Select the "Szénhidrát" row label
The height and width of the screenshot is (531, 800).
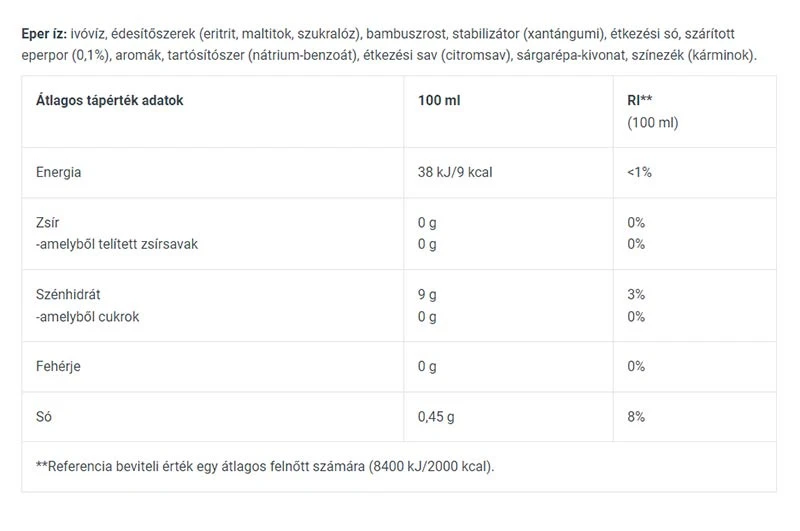(67, 294)
